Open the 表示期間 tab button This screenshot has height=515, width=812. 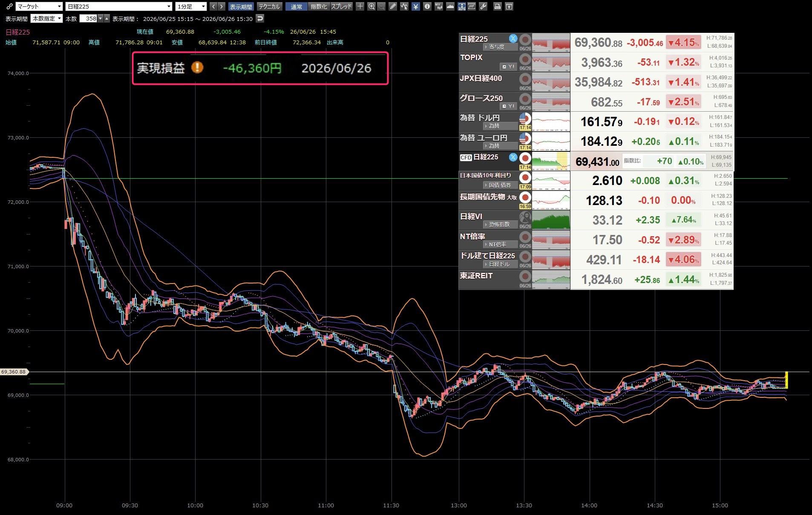point(241,6)
